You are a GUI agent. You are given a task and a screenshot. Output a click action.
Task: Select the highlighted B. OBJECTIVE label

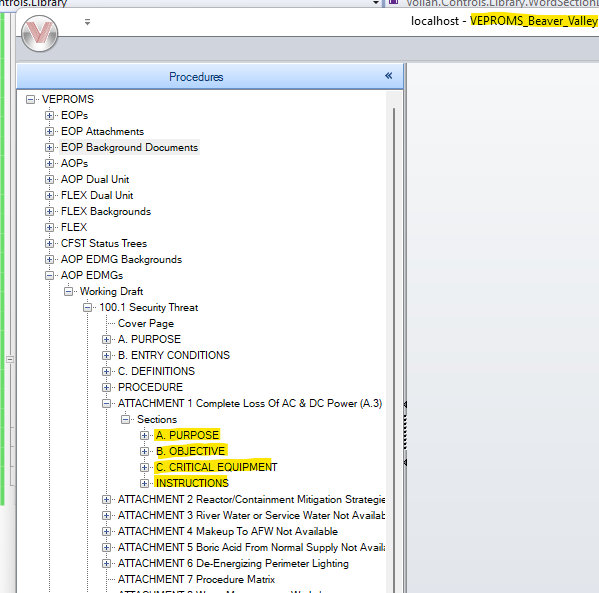(191, 451)
